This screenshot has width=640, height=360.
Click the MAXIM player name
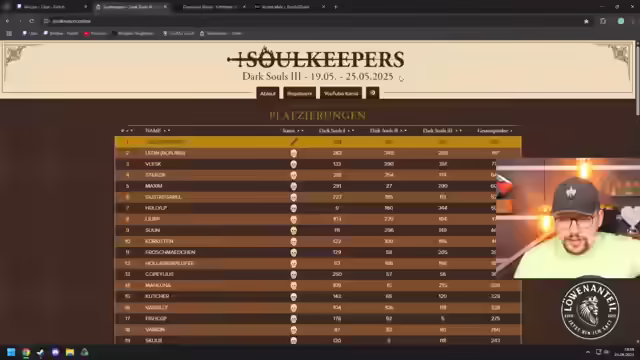[x=153, y=186]
